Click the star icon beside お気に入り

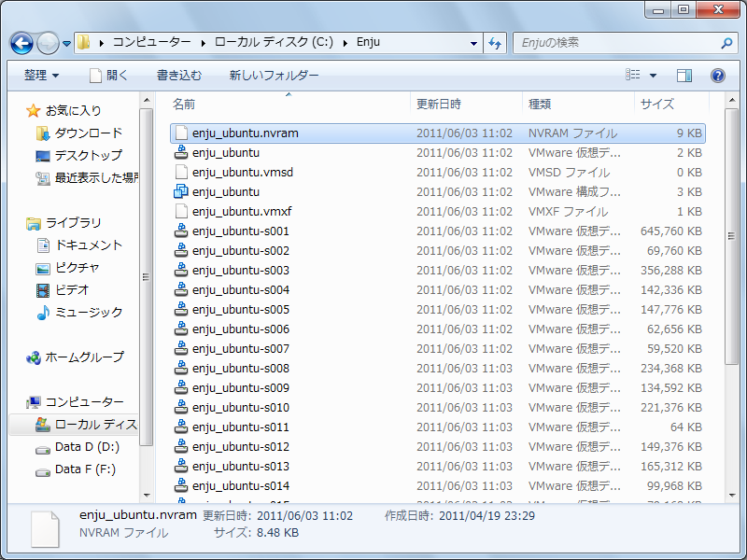click(34, 110)
